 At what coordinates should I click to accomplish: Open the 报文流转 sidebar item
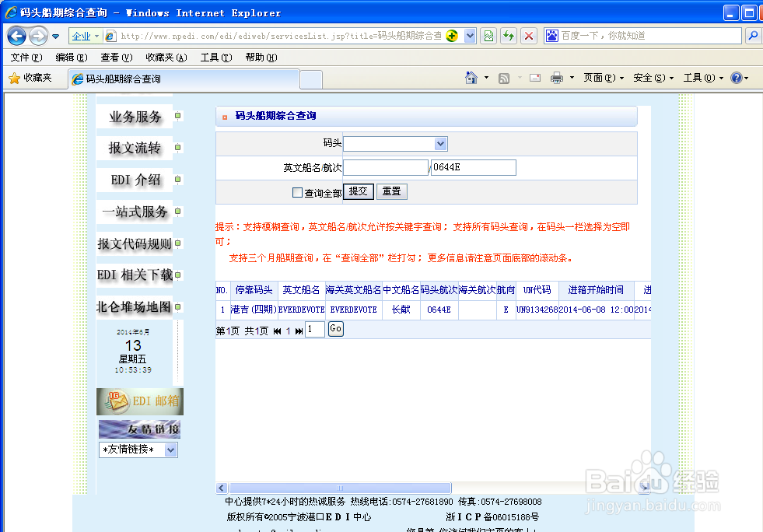pos(135,148)
